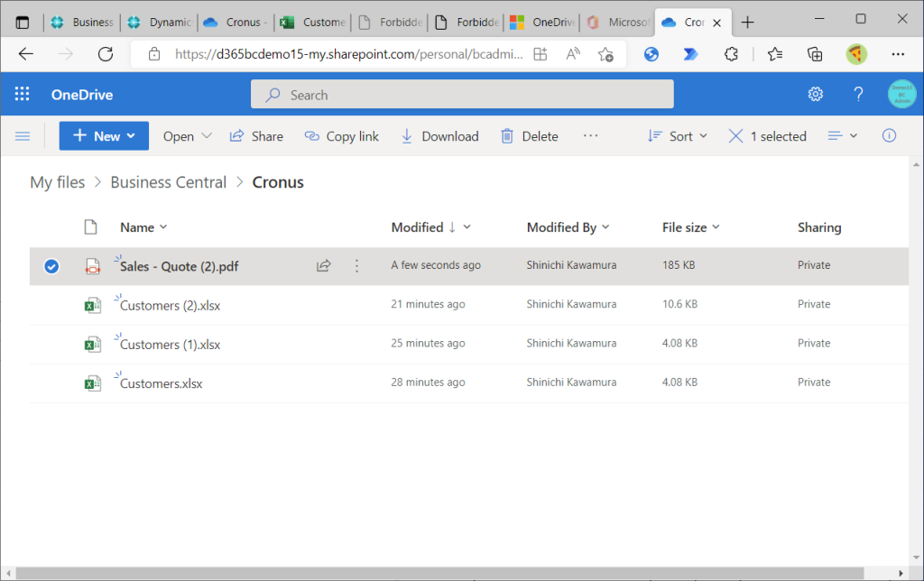The width and height of the screenshot is (924, 581).
Task: Open the Sort dropdown
Action: [678, 136]
